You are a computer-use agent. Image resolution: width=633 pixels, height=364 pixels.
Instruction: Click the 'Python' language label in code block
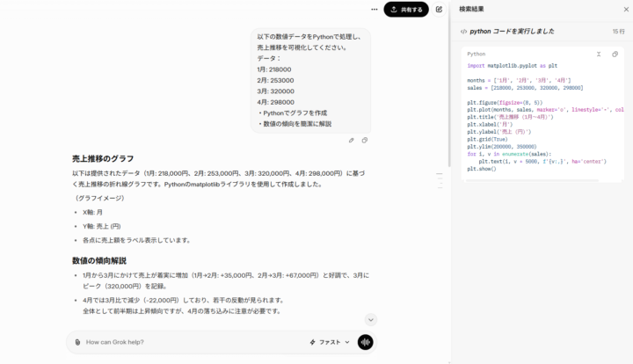pos(477,55)
